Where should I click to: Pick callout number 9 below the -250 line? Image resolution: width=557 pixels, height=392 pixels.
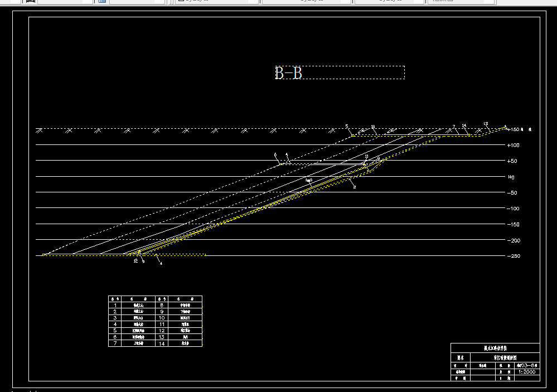[143, 262]
